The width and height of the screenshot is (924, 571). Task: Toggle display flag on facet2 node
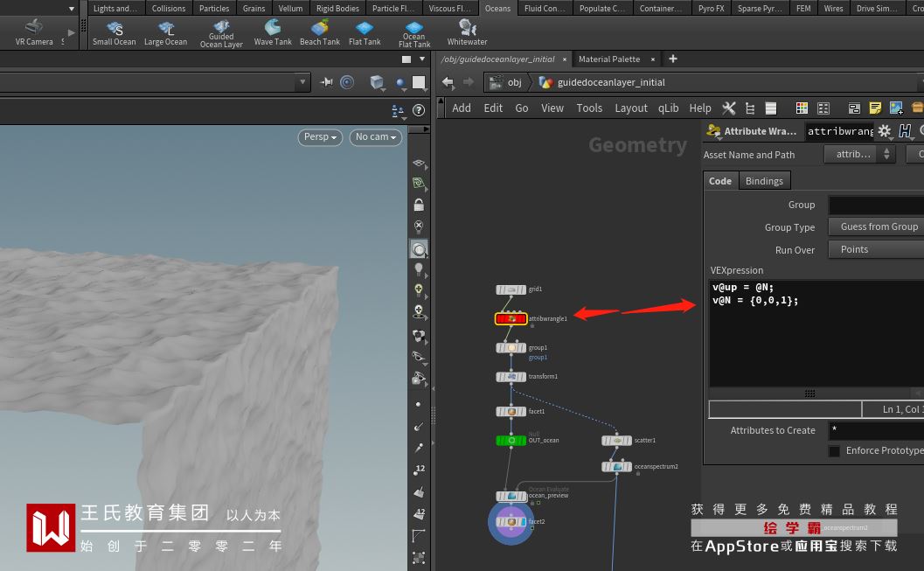click(x=522, y=522)
